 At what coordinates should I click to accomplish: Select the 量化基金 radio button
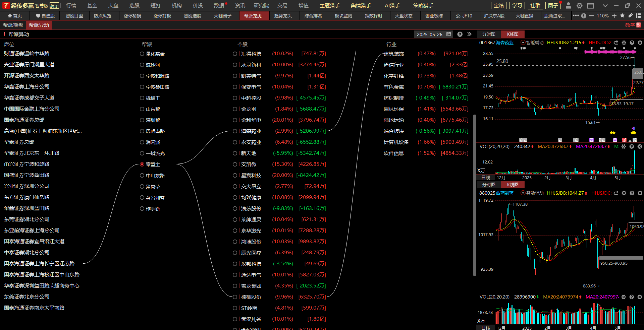pos(142,54)
